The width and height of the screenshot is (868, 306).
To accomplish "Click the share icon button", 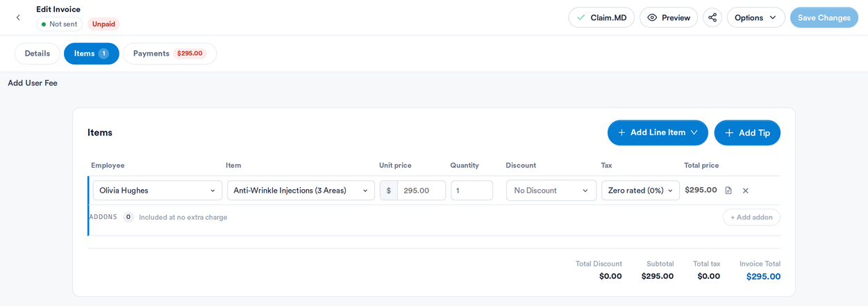I will [712, 17].
